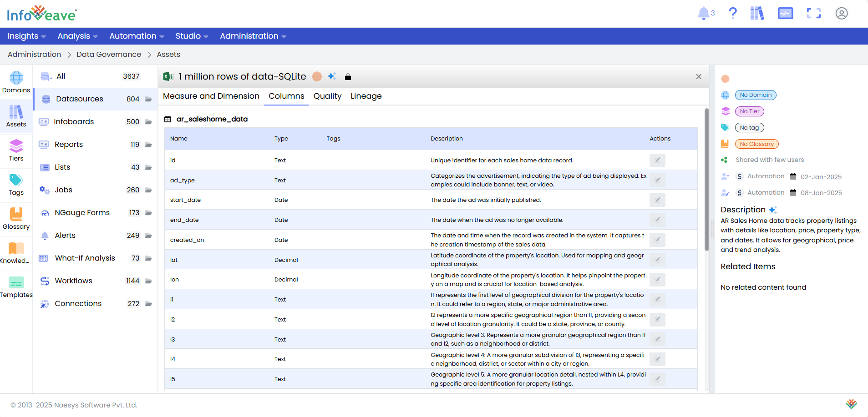Switch to the Quality tab

(x=327, y=96)
